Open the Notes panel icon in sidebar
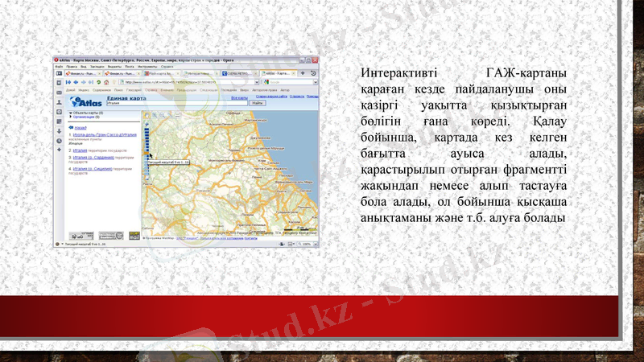This screenshot has width=644, height=362. coord(59,121)
